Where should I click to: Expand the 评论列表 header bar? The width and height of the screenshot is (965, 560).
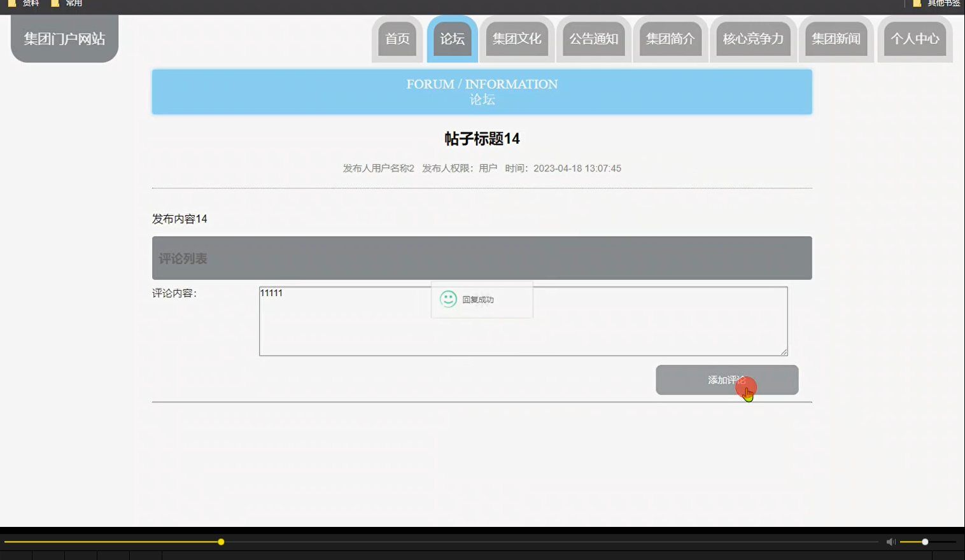click(481, 258)
